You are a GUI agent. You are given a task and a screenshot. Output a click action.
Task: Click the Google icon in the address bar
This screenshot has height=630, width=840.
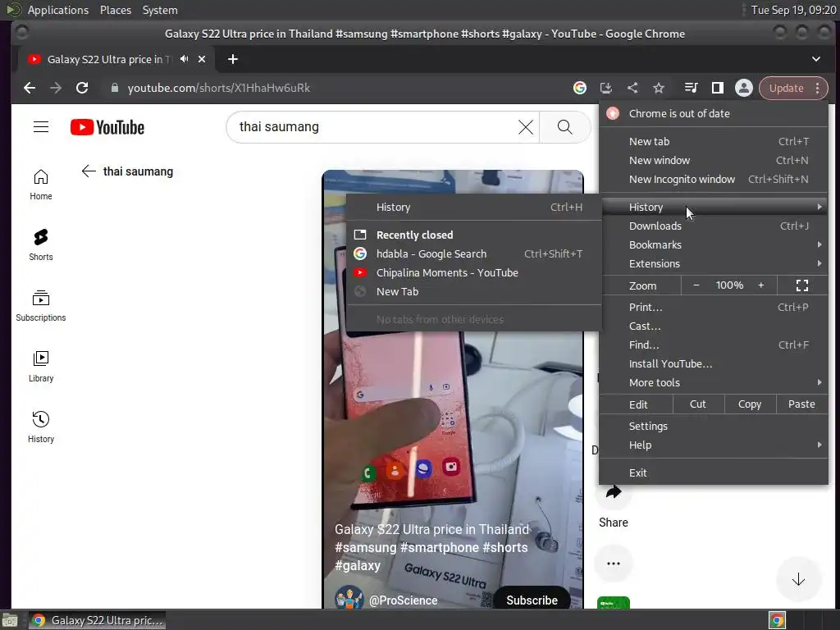pyautogui.click(x=580, y=88)
